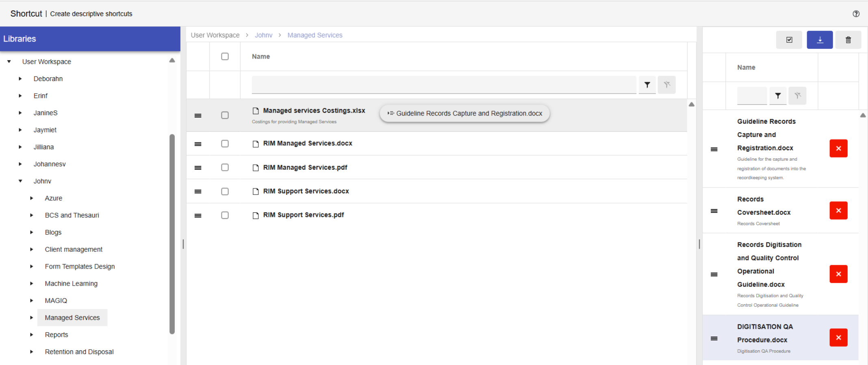The width and height of the screenshot is (868, 365).
Task: Select the RIM Support Services.docx checkbox
Action: coord(225,191)
